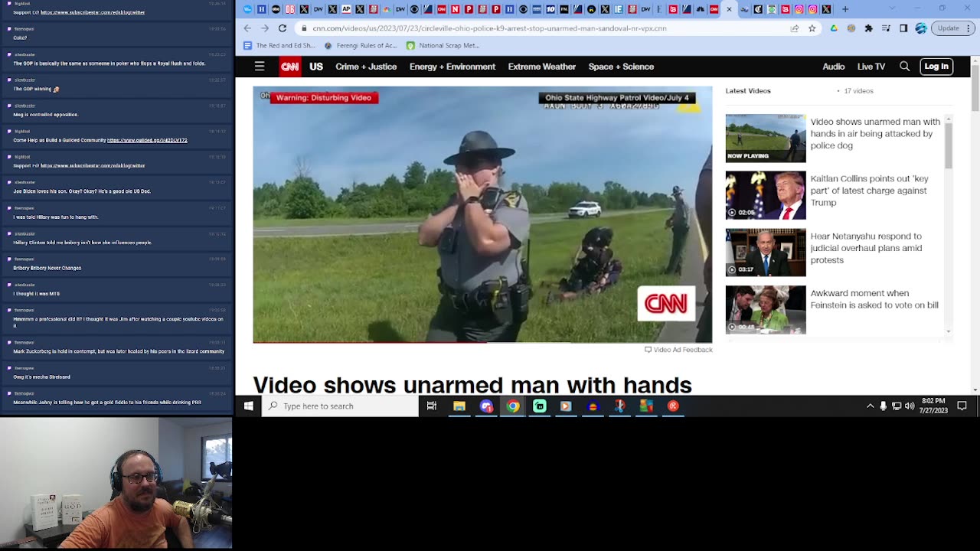The width and height of the screenshot is (980, 551).
Task: Open Ferengi Rules of Ac... bookmark
Action: tap(361, 46)
